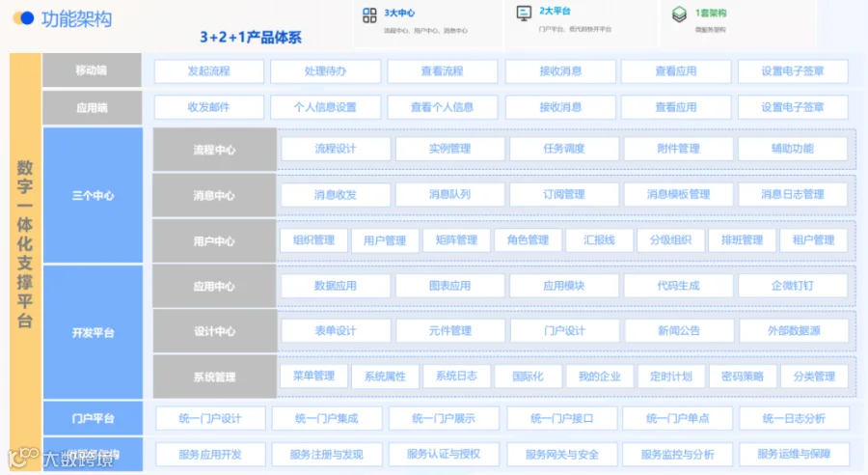Click the 组织管理 box
This screenshot has width=868, height=475.
[x=313, y=240]
